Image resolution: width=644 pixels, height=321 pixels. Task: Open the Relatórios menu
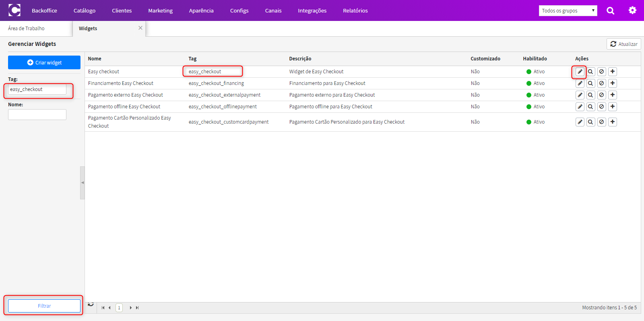(x=355, y=10)
